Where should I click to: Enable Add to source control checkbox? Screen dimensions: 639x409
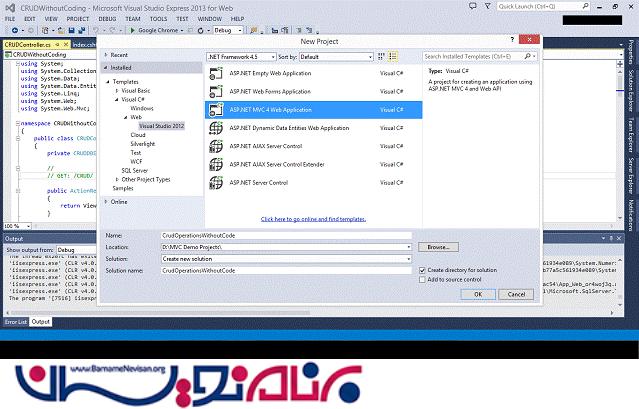[x=422, y=279]
